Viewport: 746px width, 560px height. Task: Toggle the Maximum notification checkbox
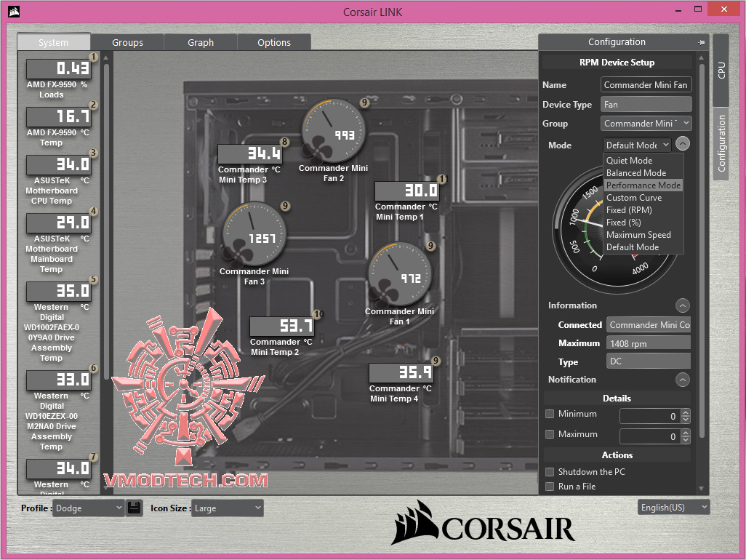coord(550,434)
